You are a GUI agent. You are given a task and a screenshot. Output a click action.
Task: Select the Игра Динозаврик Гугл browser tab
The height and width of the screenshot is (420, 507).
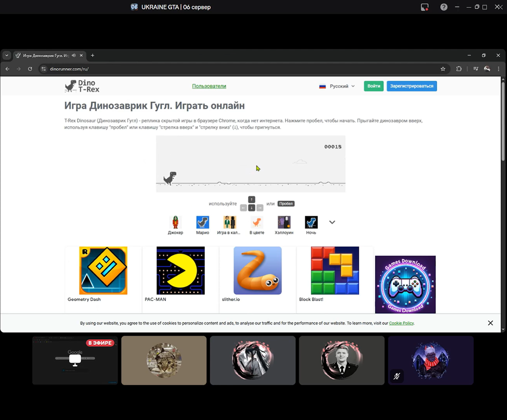(50, 55)
